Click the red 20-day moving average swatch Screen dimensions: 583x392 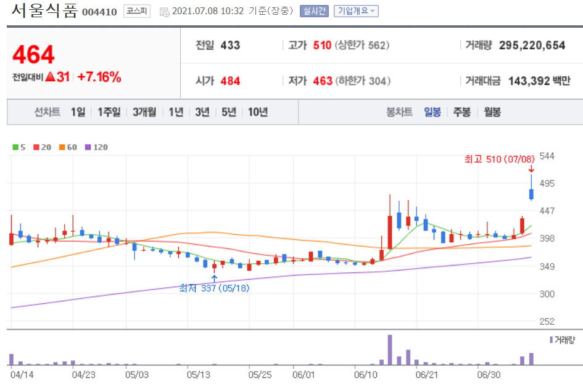[x=36, y=147]
